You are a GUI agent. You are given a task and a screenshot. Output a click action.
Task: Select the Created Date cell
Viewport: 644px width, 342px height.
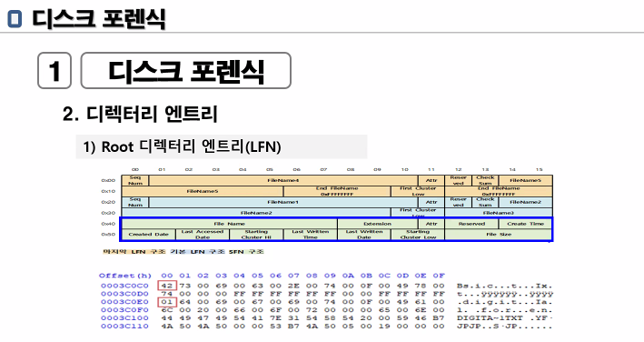(x=149, y=235)
